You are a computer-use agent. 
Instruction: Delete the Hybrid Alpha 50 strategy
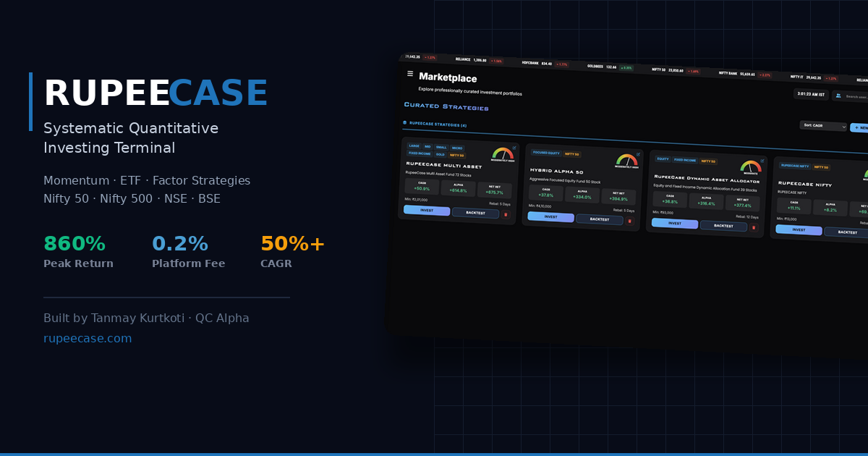(x=629, y=221)
